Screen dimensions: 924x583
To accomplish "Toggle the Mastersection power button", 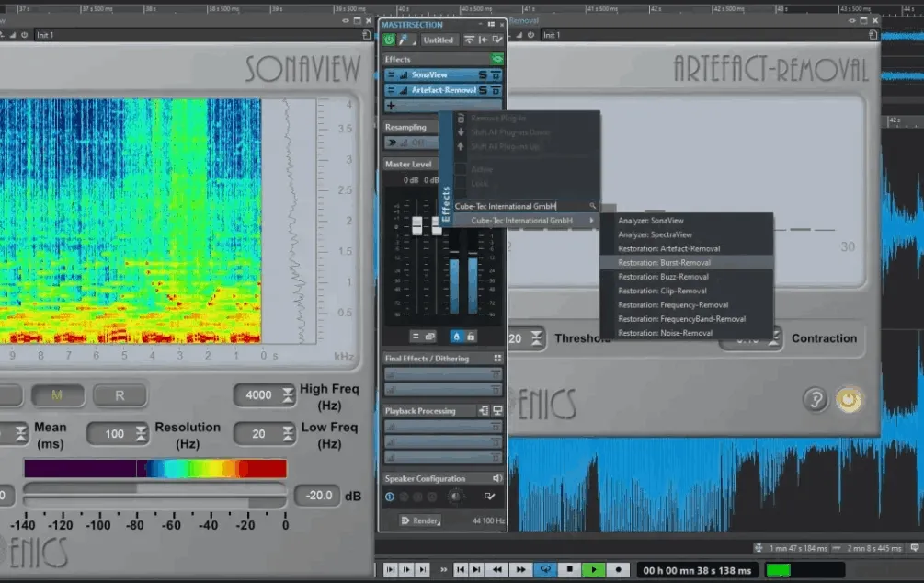I will [x=389, y=40].
